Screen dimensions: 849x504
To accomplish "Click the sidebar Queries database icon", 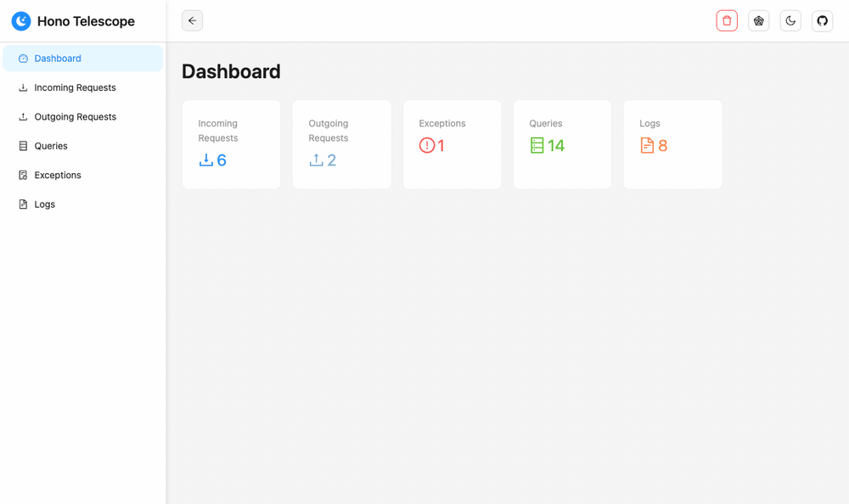I will pyautogui.click(x=23, y=146).
